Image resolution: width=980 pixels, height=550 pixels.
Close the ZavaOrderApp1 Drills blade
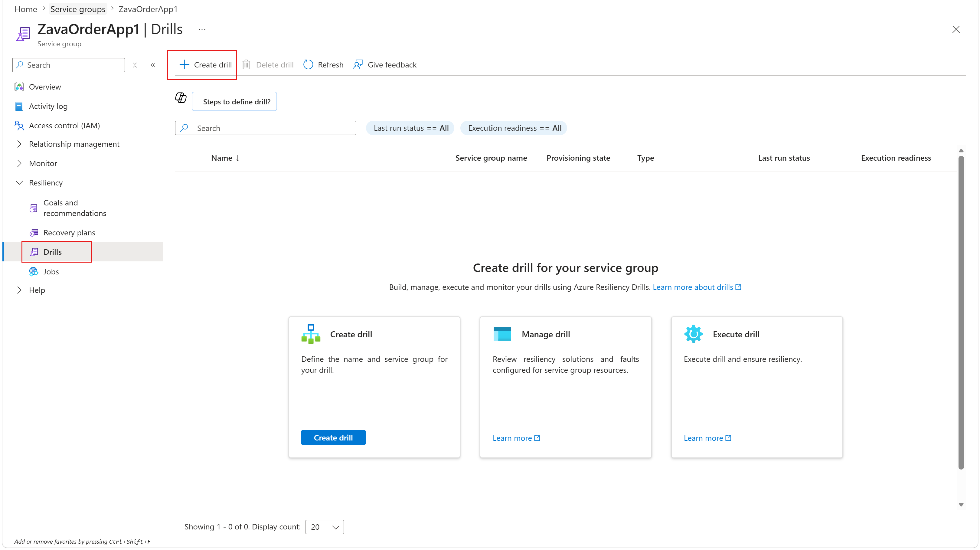point(956,29)
